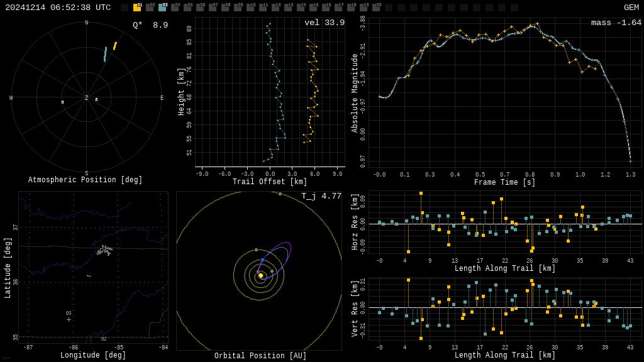Viewport: 644px width, 362px height.
Task: Click the UTC timestamp text
Action: (58, 8)
